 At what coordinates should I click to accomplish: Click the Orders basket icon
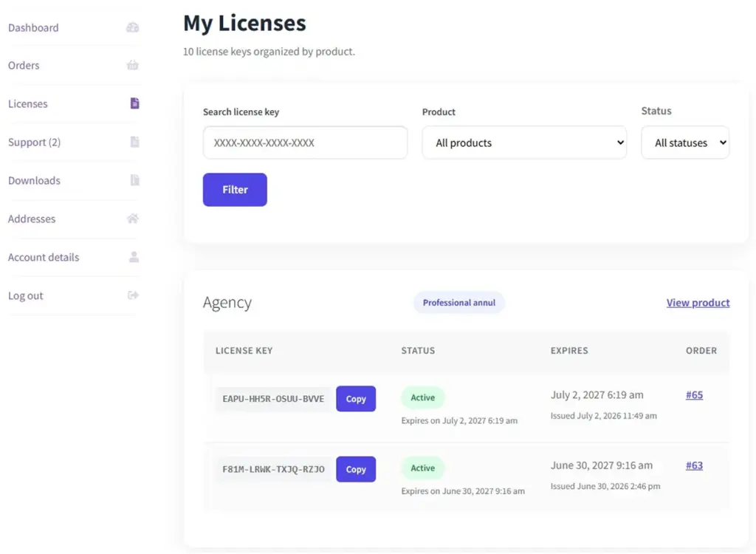(x=133, y=65)
